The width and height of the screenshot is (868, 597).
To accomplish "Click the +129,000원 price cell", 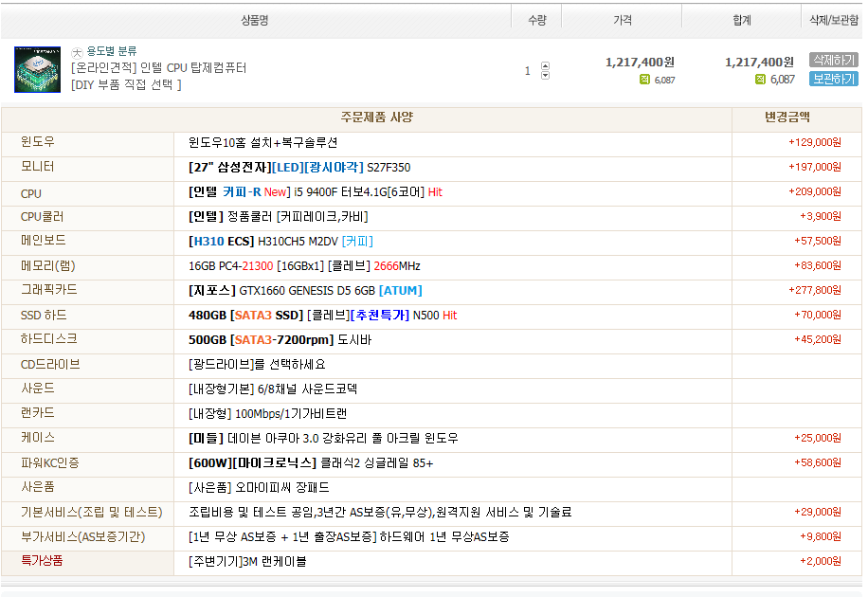I will (815, 142).
